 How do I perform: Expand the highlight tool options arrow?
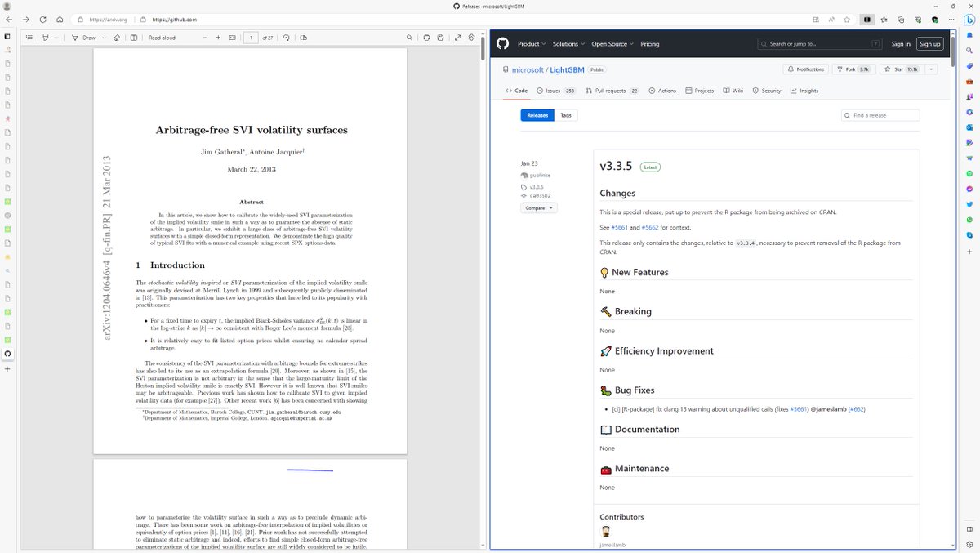pyautogui.click(x=56, y=38)
